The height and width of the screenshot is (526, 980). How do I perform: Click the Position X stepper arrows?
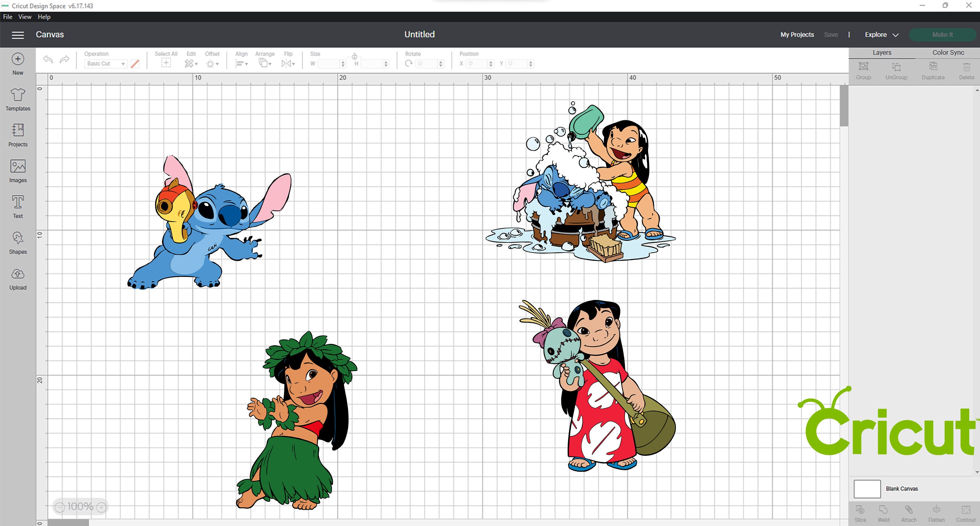click(x=491, y=64)
